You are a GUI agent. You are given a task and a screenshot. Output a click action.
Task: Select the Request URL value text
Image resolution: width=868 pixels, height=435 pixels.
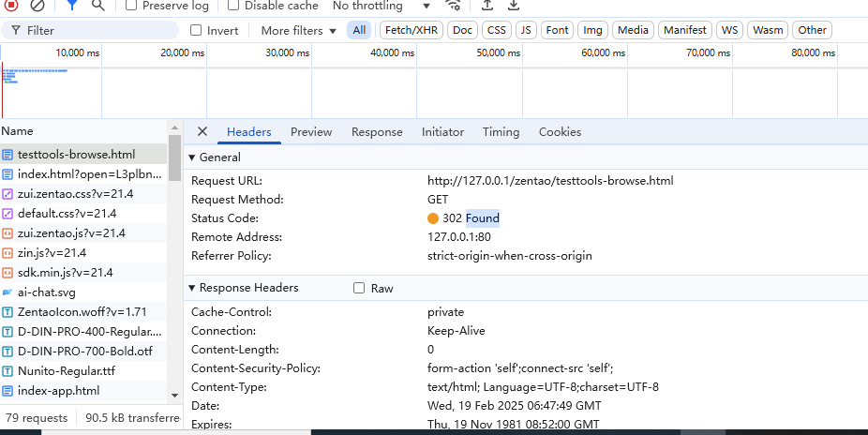[x=550, y=180]
